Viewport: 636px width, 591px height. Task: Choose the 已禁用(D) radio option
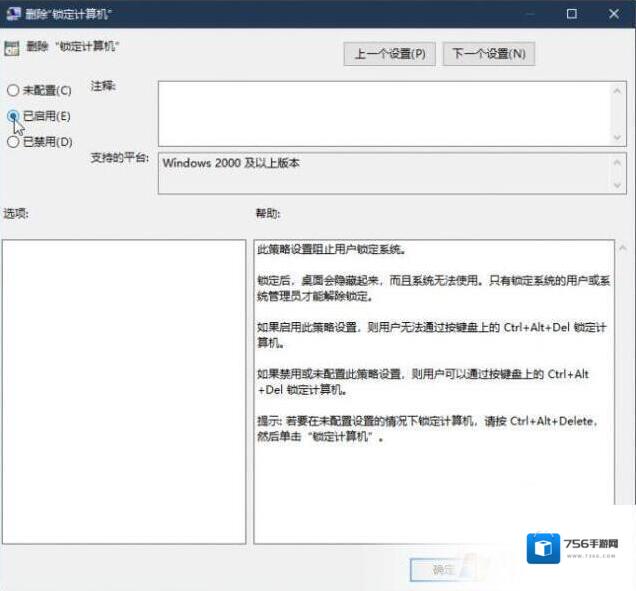coord(13,142)
